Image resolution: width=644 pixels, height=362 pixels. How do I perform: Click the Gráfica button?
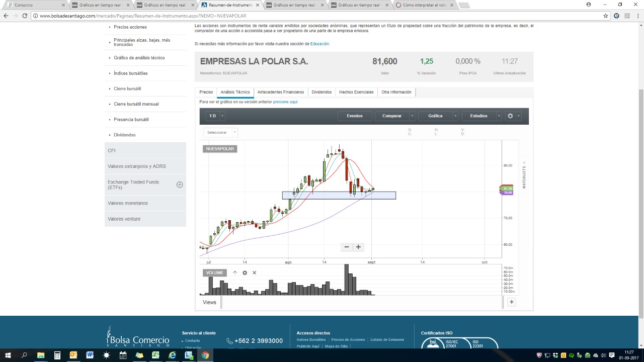pyautogui.click(x=436, y=116)
